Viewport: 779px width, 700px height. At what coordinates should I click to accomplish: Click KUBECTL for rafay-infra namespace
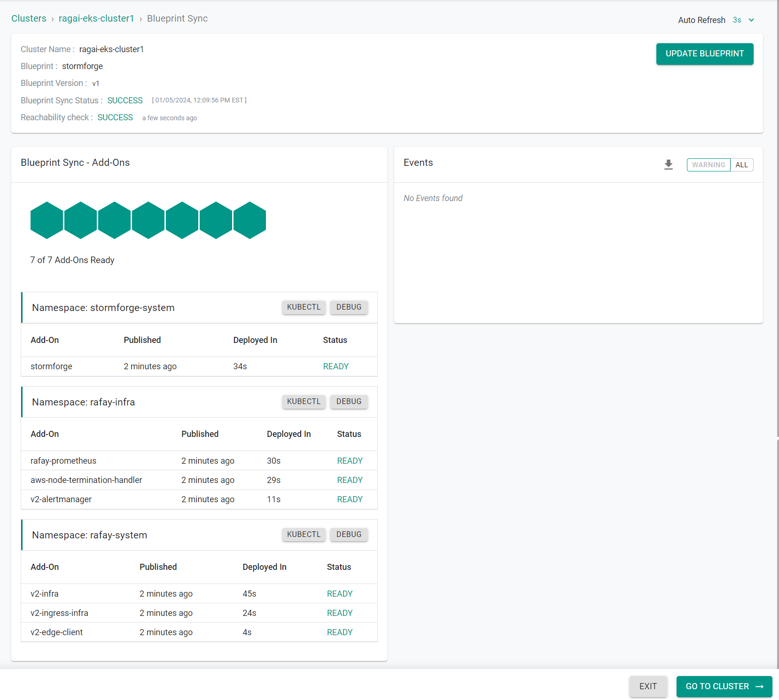[x=304, y=402]
